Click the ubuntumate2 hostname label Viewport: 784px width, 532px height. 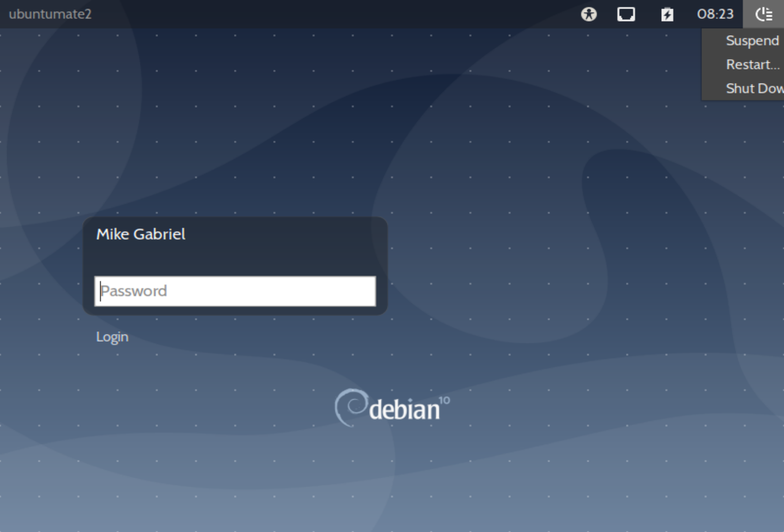pyautogui.click(x=49, y=15)
